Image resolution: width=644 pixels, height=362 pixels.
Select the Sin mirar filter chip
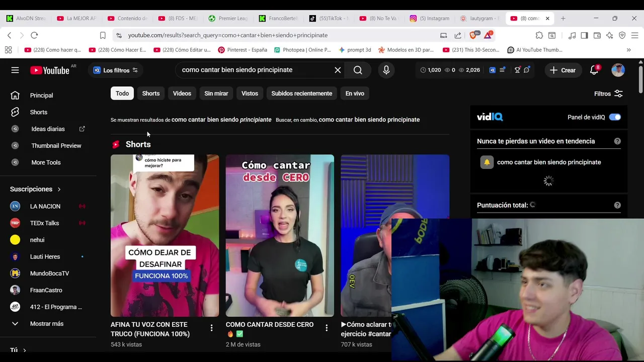tap(216, 94)
